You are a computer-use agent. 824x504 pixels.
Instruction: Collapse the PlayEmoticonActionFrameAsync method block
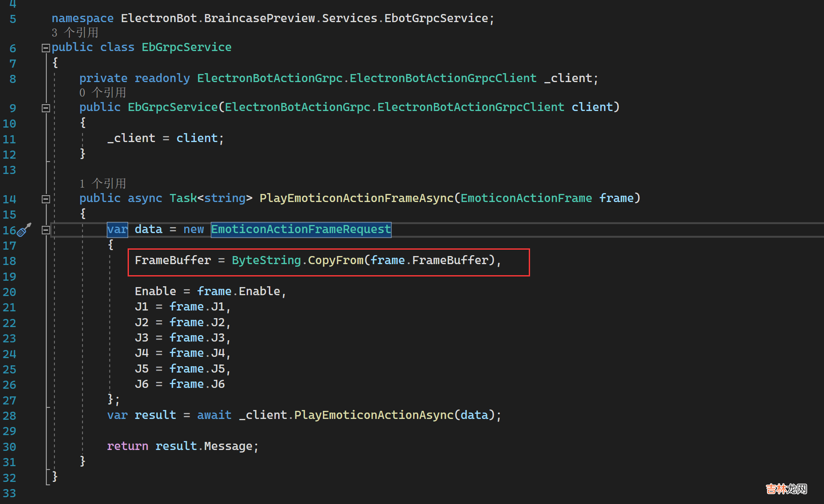pyautogui.click(x=46, y=199)
